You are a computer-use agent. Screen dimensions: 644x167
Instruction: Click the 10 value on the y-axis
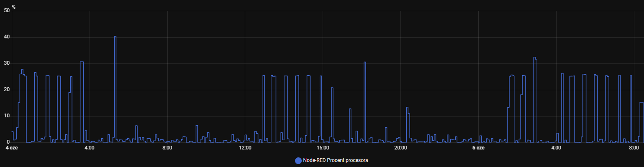[6, 116]
